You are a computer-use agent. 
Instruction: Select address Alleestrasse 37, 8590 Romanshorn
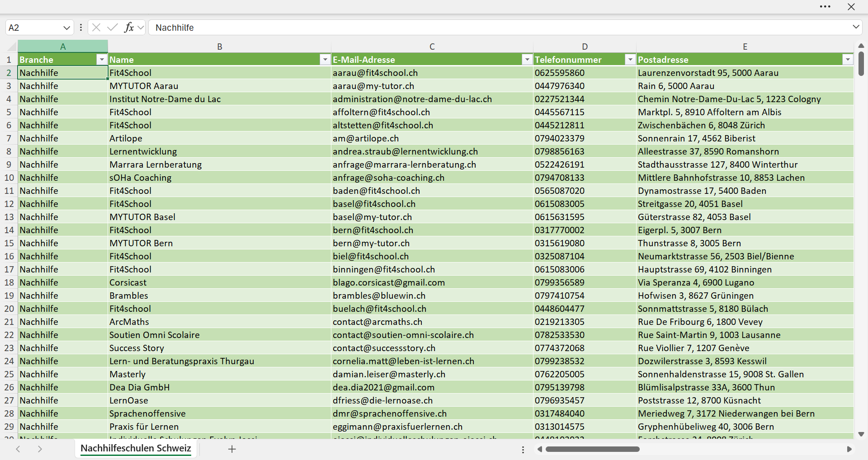pos(745,151)
